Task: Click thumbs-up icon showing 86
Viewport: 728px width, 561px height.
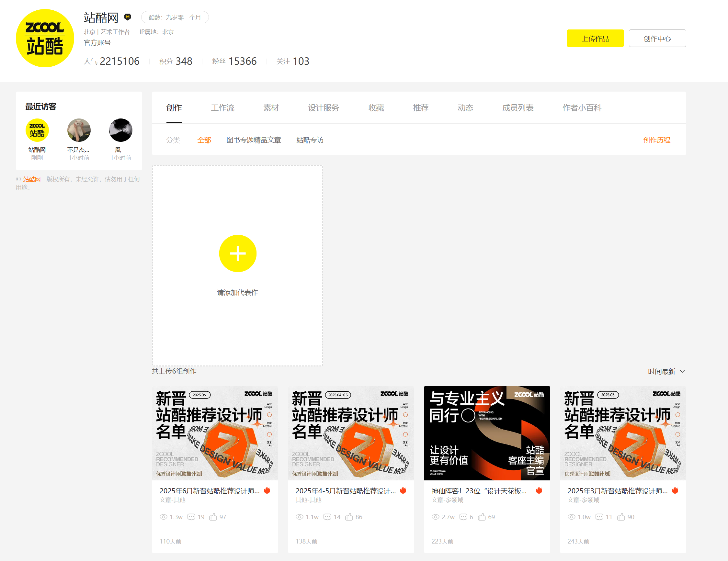Action: [349, 517]
